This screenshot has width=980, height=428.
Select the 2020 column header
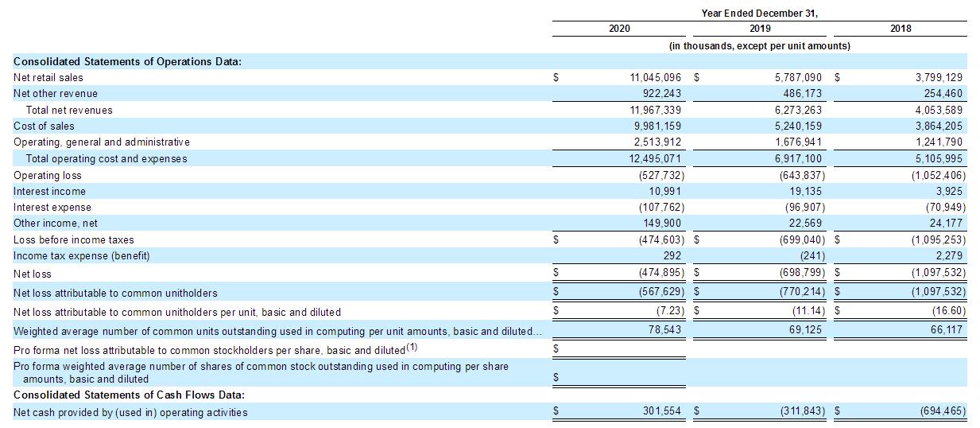tap(619, 29)
